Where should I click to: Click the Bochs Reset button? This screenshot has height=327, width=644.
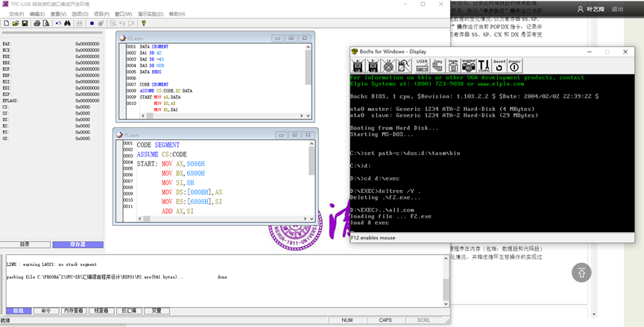coord(499,66)
